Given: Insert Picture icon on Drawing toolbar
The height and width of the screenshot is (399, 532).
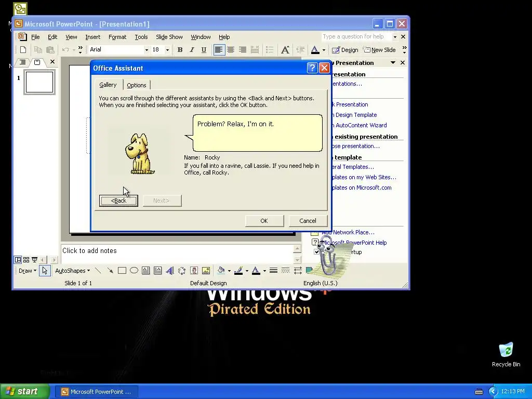Looking at the screenshot, I should pos(206,270).
